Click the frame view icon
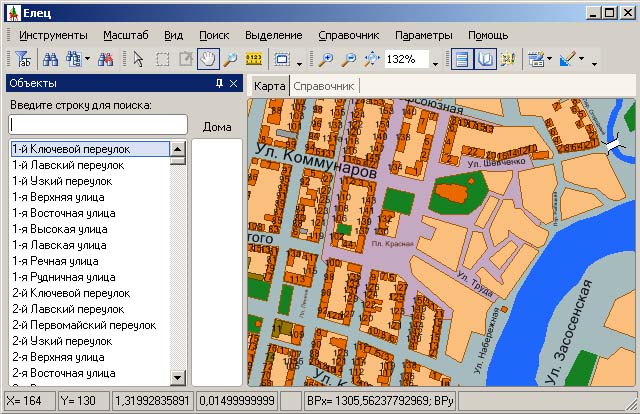Image resolution: width=640 pixels, height=414 pixels. tap(282, 59)
